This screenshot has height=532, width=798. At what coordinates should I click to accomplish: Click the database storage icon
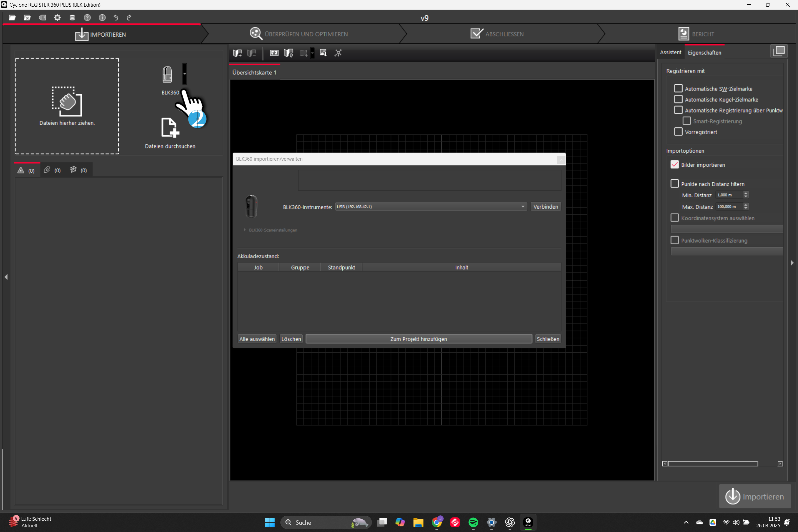[72, 18]
